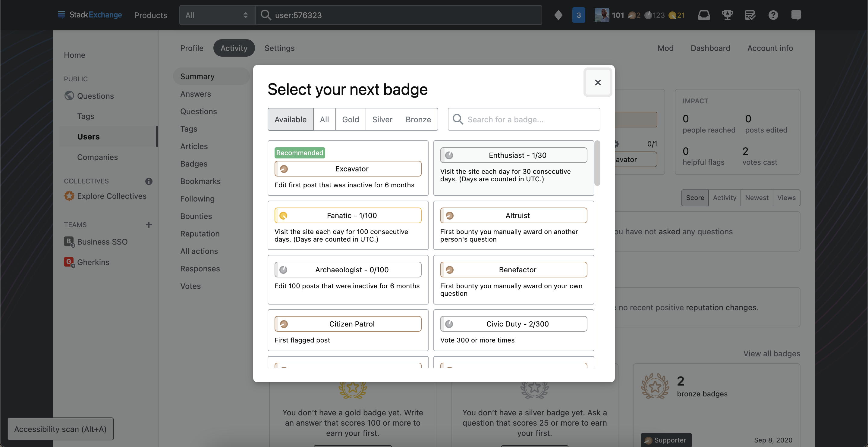Filter badges by Gold tab
This screenshot has height=447, width=868.
click(350, 119)
